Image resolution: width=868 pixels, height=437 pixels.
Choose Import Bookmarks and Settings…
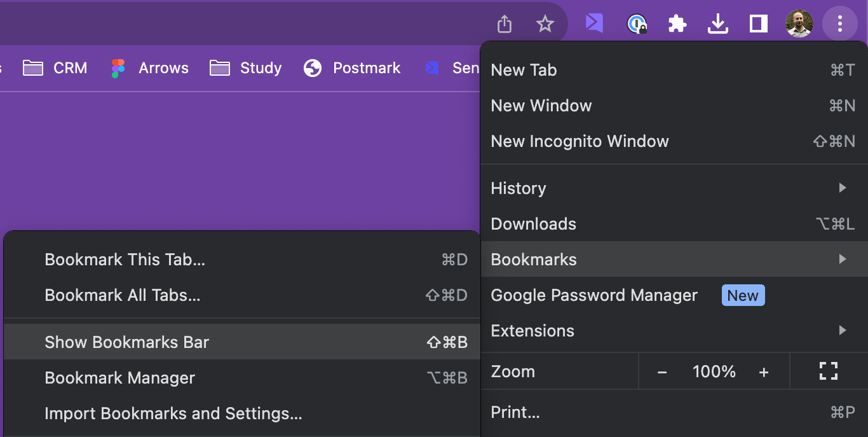(242, 413)
